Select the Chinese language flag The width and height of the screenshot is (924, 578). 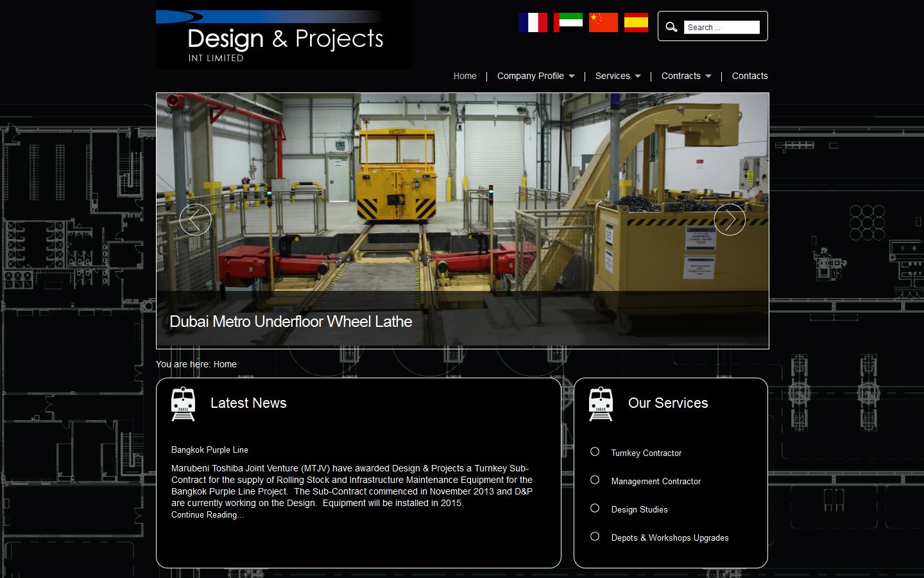[603, 22]
